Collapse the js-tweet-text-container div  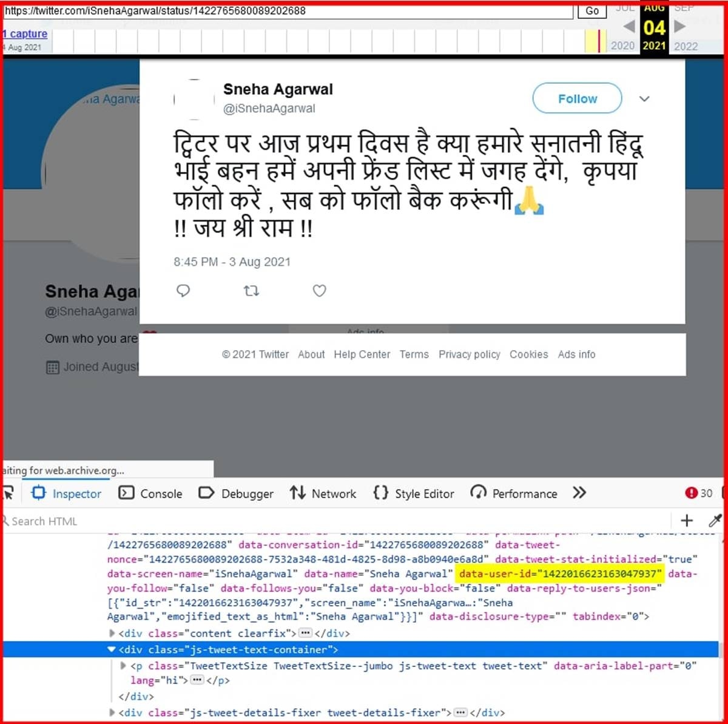point(112,649)
